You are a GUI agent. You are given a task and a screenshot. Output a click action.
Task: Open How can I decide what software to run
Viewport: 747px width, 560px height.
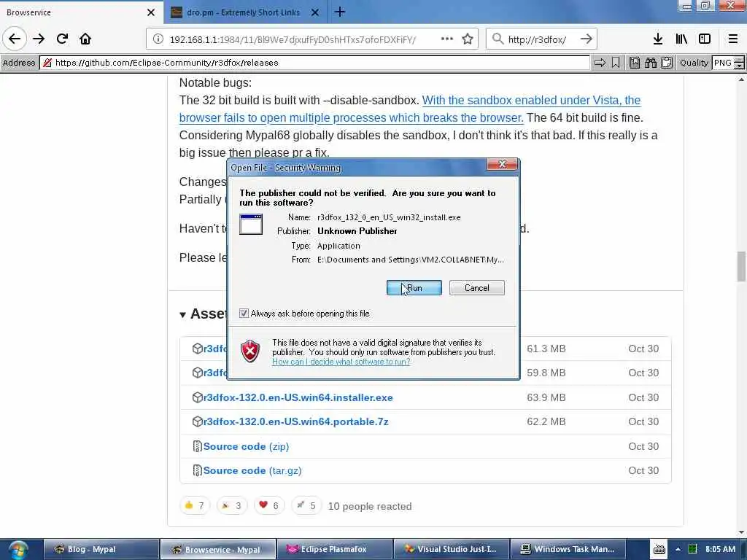coord(341,362)
